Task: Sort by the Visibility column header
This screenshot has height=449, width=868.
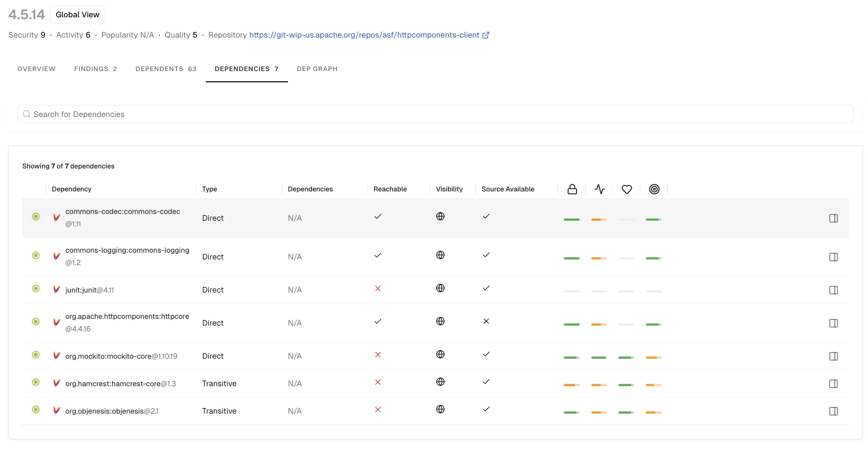Action: tap(449, 189)
